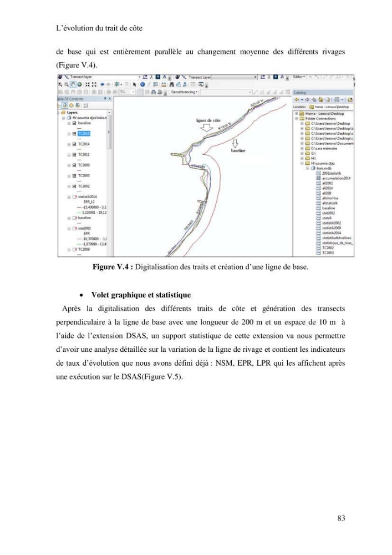Click the Find Route icon
Viewport: 392px width, 555px height.
coord(179,84)
